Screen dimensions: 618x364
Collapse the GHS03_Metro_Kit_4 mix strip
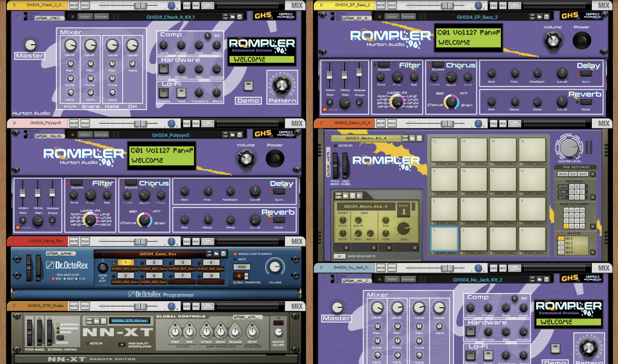coord(322,123)
